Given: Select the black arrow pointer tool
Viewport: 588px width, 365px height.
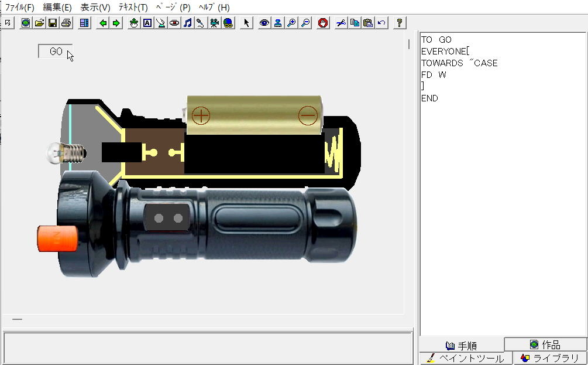Looking at the screenshot, I should click(x=246, y=23).
